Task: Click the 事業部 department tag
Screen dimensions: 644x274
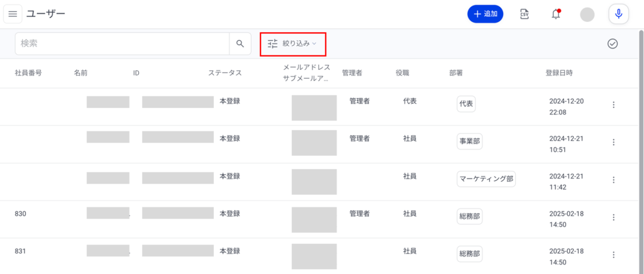Action: [469, 141]
